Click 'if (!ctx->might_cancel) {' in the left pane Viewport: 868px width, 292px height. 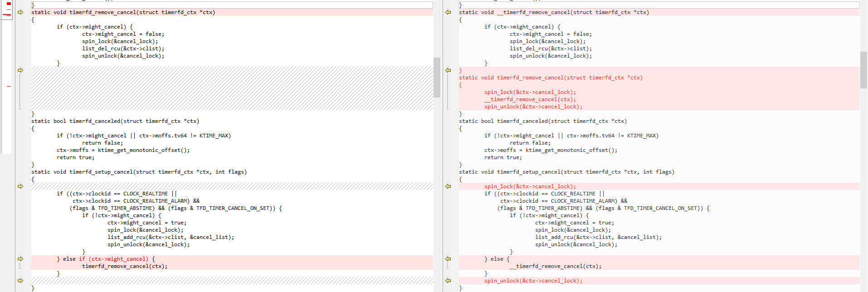pos(122,215)
